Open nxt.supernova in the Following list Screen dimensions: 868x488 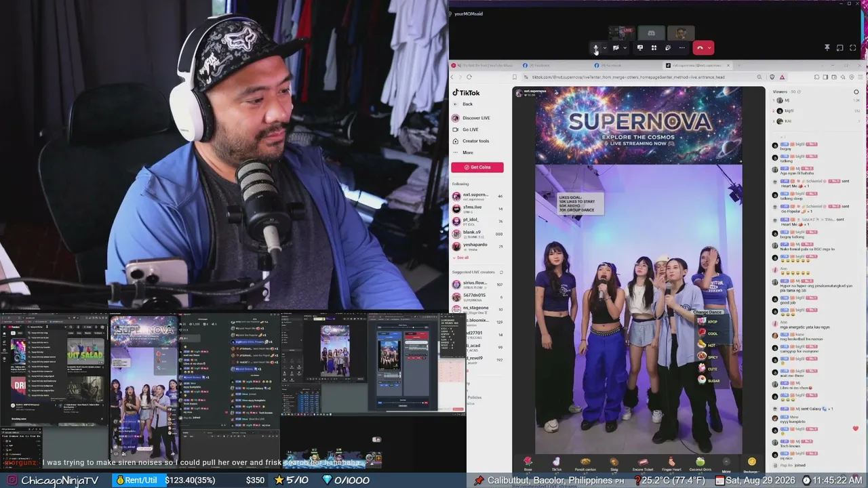click(477, 197)
